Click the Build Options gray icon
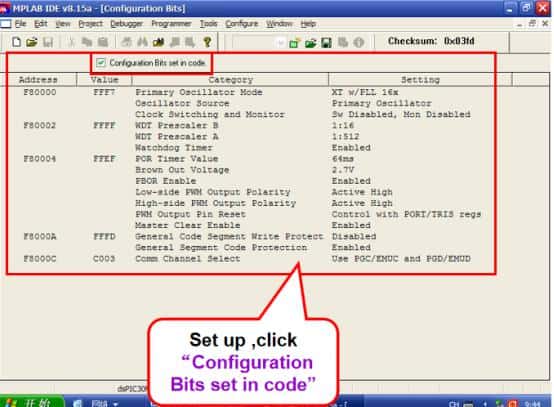 pos(343,43)
